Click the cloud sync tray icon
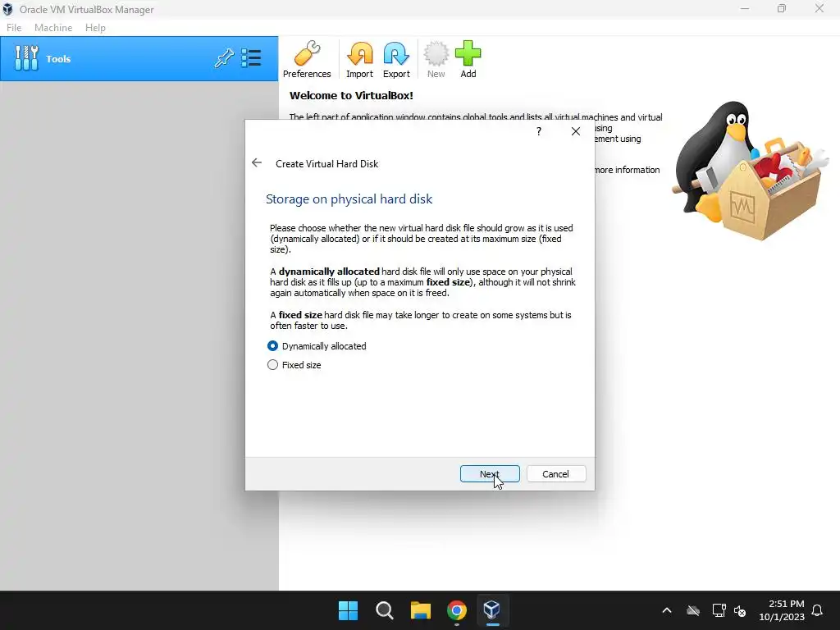The image size is (840, 630). tap(693, 610)
